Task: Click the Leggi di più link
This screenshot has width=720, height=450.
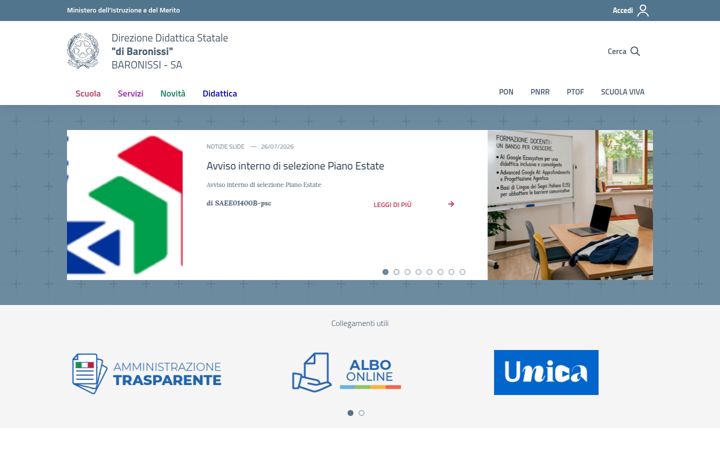Action: click(x=393, y=204)
